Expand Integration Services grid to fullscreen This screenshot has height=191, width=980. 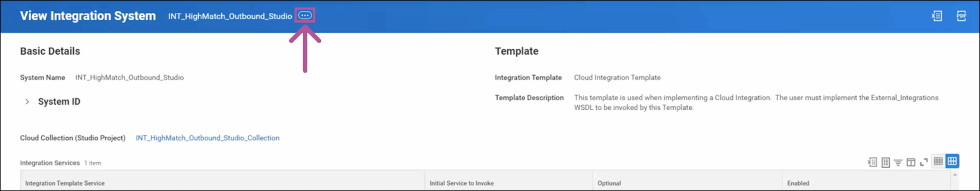pos(924,162)
